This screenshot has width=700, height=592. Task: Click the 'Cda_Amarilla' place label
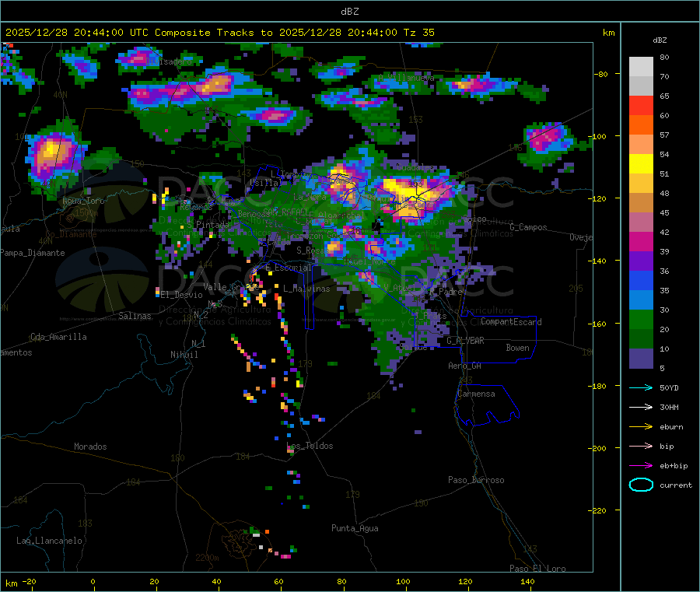coord(58,337)
